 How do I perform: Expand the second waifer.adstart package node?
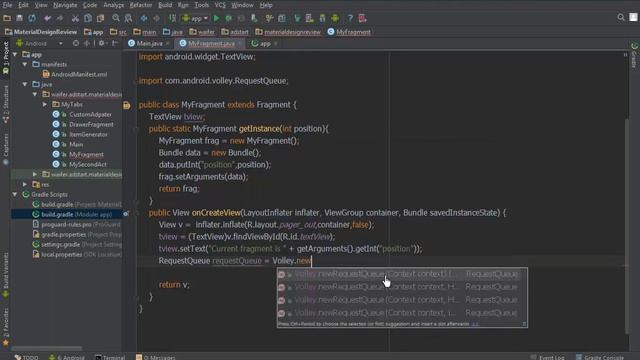pyautogui.click(x=35, y=174)
